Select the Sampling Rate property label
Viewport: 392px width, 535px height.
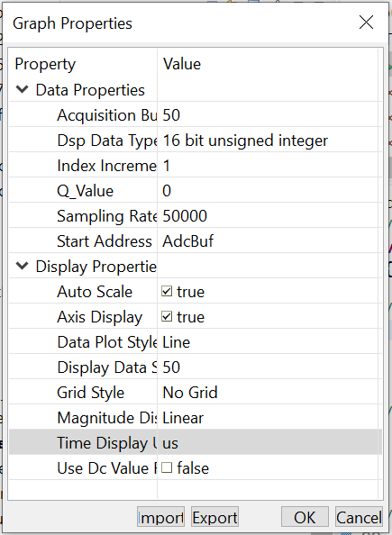(x=107, y=216)
